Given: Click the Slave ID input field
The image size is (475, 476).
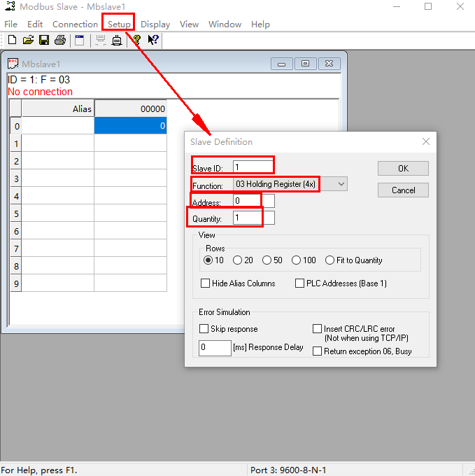Looking at the screenshot, I should coord(253,167).
